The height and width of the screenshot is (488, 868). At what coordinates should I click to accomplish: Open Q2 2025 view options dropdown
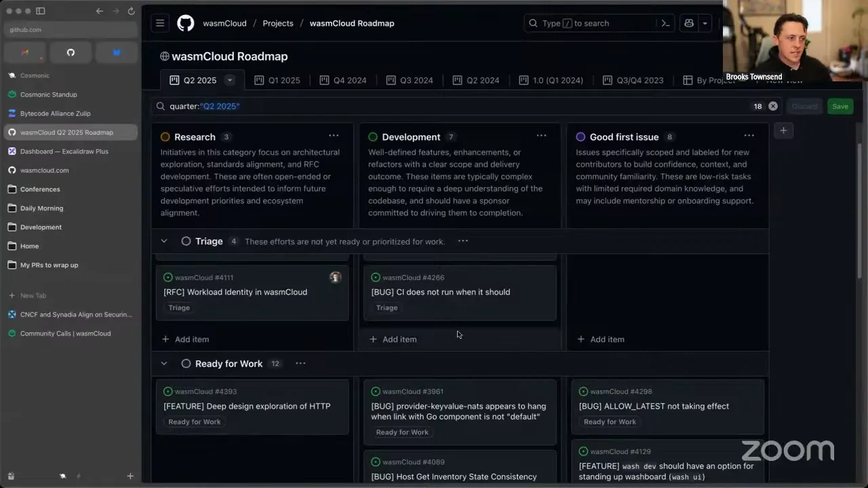230,80
